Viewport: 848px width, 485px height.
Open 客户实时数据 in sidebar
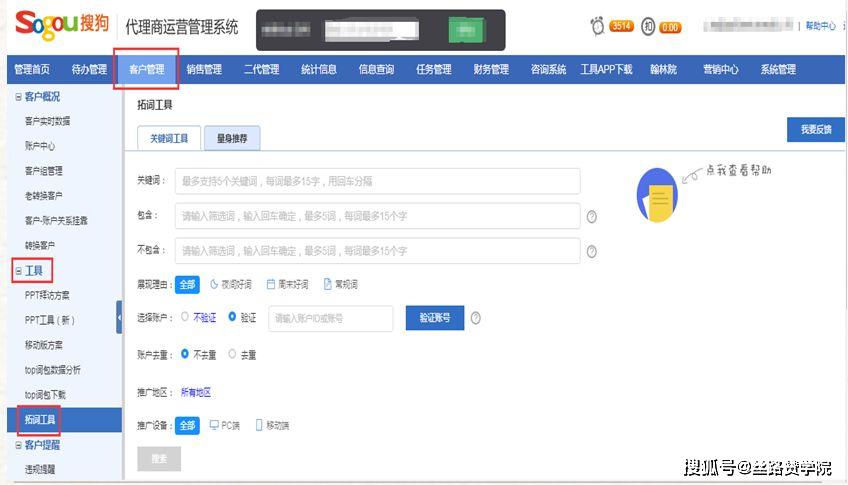coord(48,121)
